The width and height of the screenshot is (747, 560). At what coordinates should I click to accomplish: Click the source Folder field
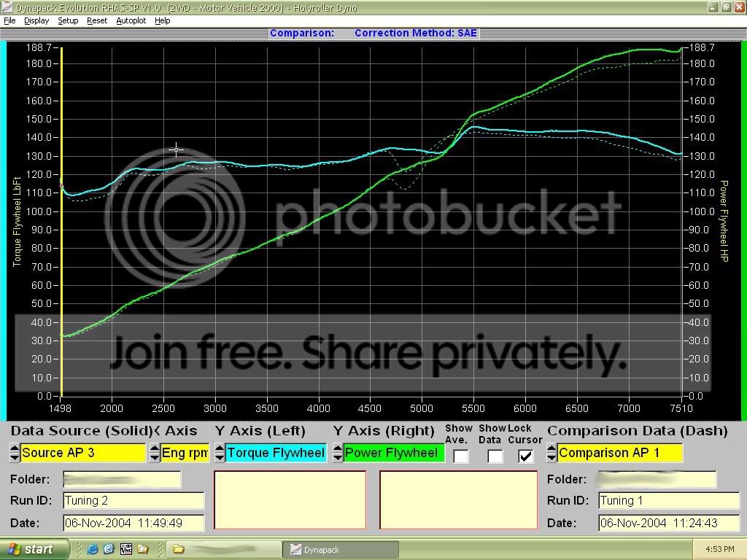coord(122,479)
